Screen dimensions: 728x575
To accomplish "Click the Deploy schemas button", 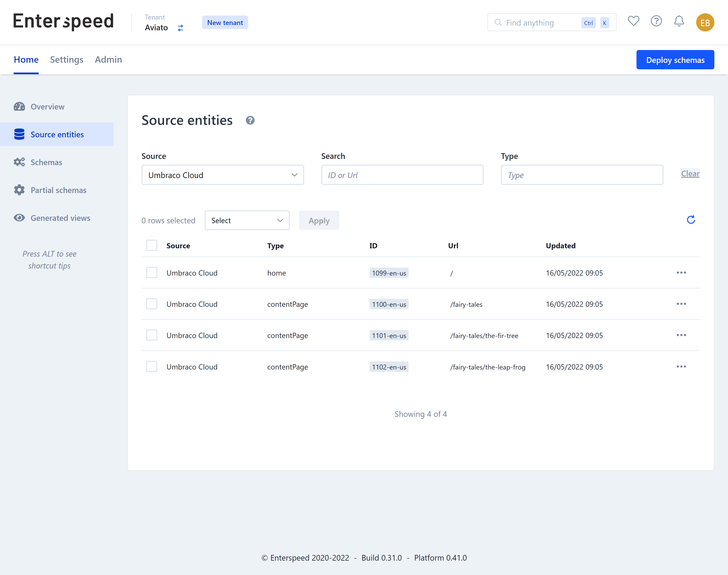I will [x=675, y=60].
